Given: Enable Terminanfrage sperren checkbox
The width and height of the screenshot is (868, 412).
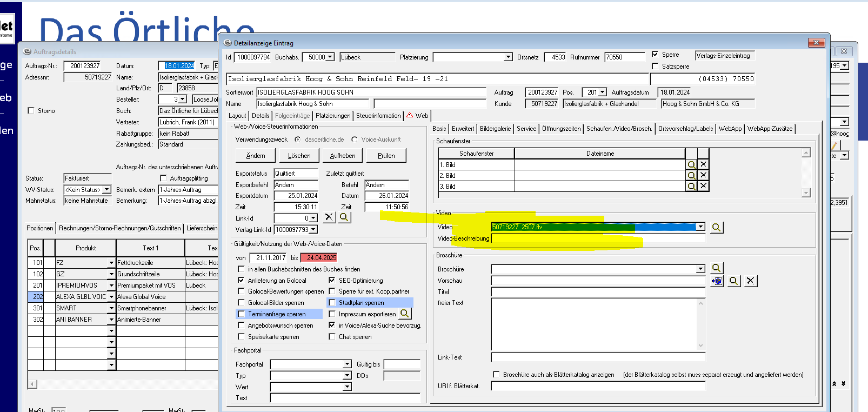Looking at the screenshot, I should click(241, 314).
